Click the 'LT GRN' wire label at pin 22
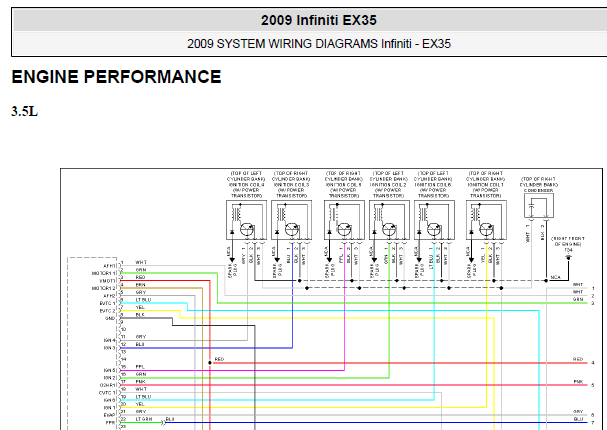Image resolution: width=607 pixels, height=430 pixels. pyautogui.click(x=144, y=419)
